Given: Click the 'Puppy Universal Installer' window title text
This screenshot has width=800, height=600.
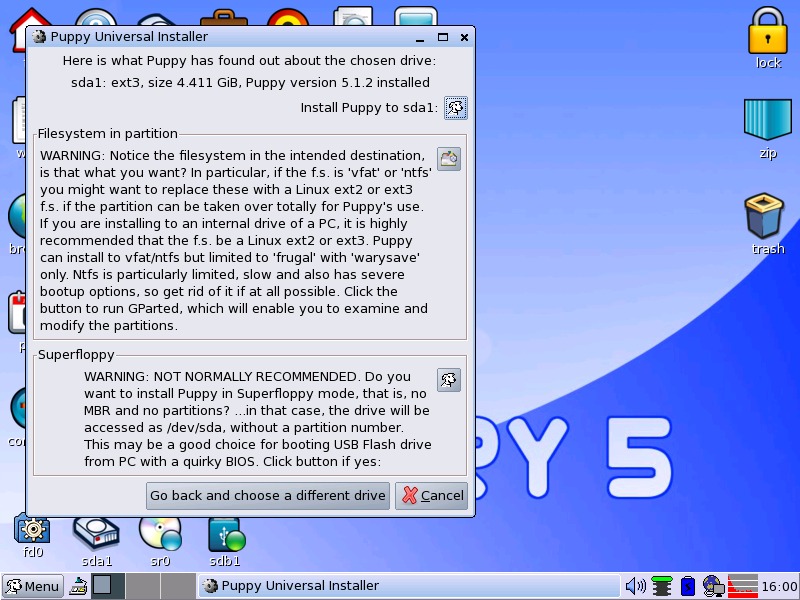Looking at the screenshot, I should (129, 37).
